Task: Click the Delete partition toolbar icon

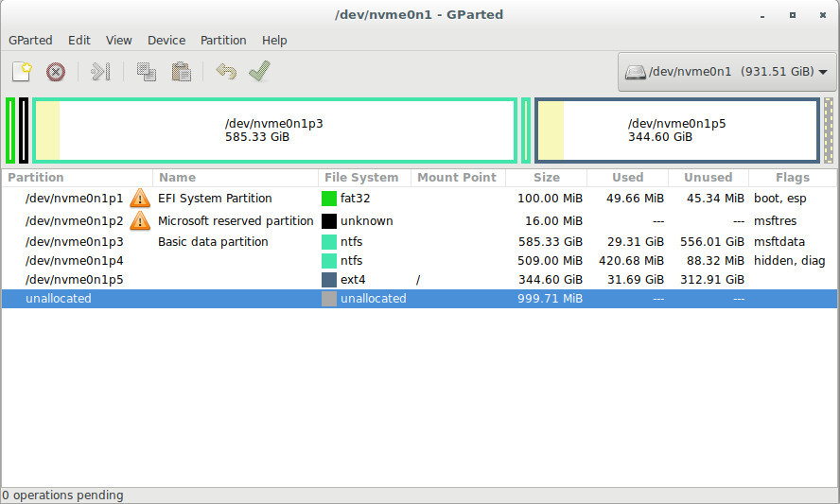Action: click(56, 72)
